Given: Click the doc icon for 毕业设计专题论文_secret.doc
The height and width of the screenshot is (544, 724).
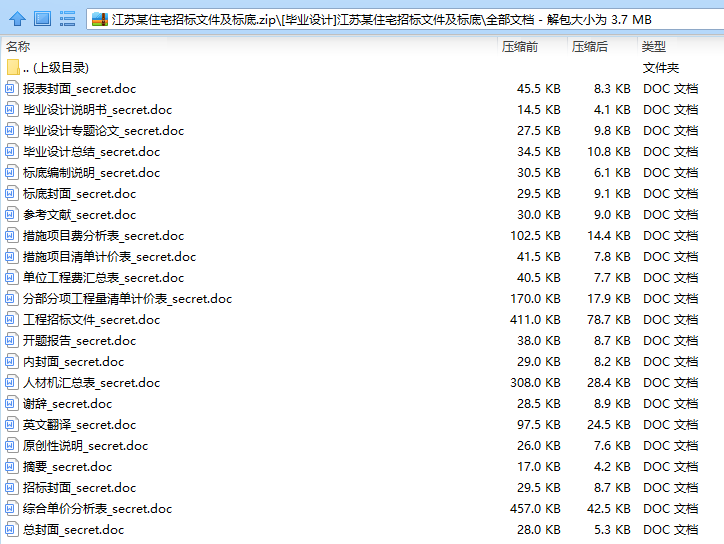Looking at the screenshot, I should (x=12, y=131).
